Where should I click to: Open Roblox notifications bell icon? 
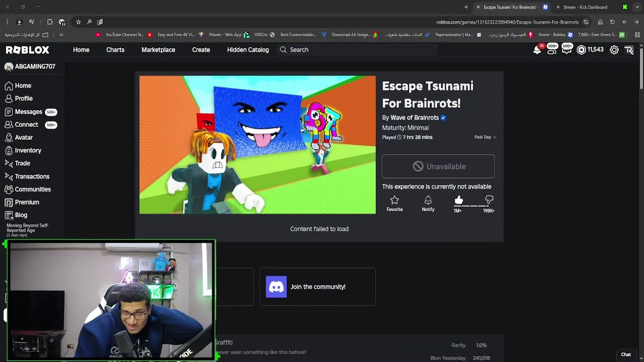[x=537, y=50]
